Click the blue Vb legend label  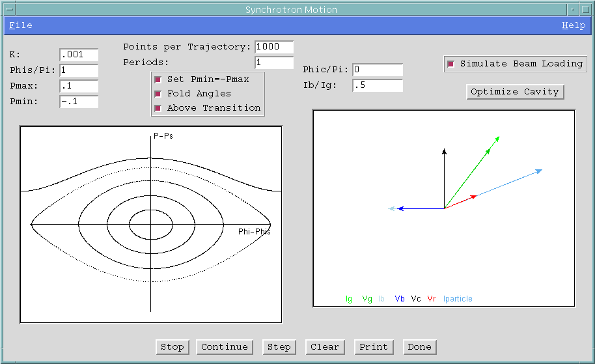(x=400, y=299)
